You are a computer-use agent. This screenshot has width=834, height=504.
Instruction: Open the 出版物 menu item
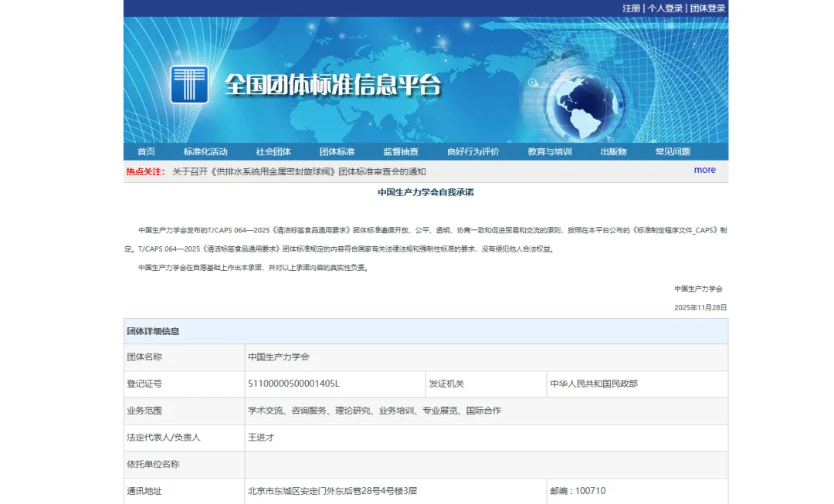point(613,152)
